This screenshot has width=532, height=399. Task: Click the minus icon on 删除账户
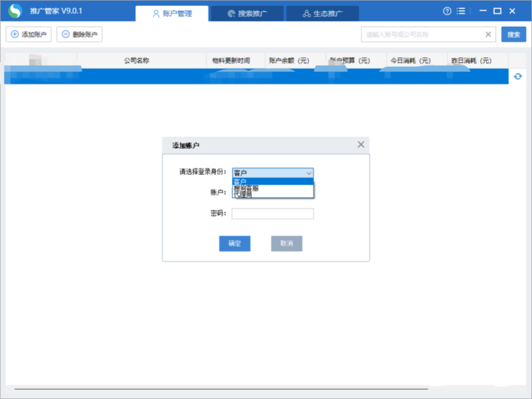(66, 34)
